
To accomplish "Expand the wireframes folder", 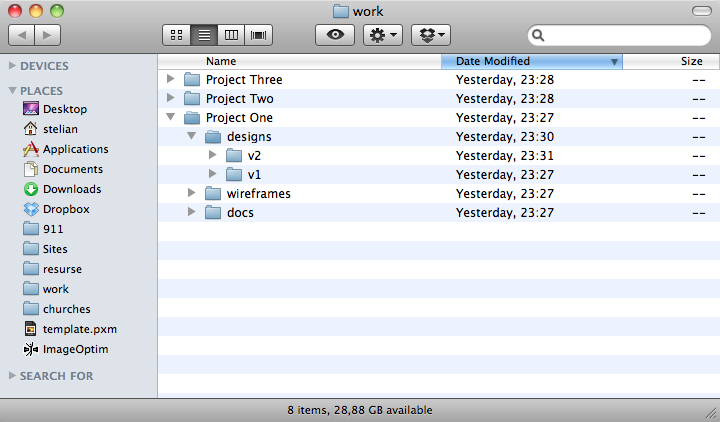I will tap(191, 193).
